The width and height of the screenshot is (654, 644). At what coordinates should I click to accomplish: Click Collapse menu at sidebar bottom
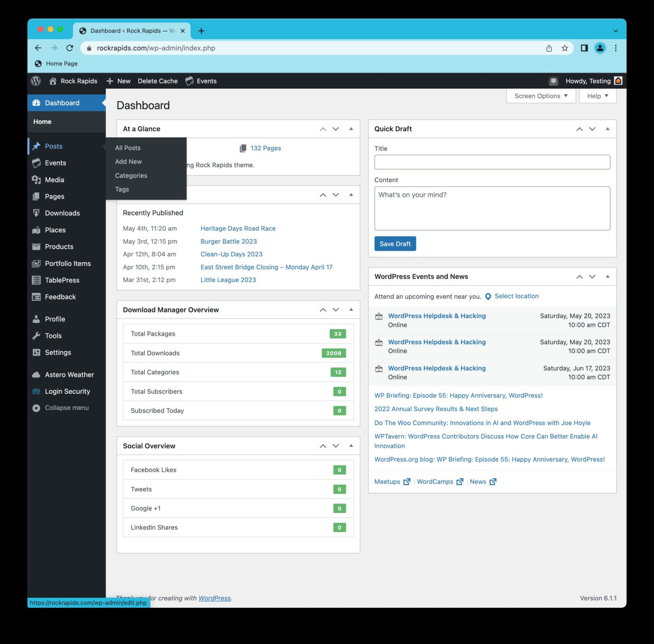click(61, 407)
